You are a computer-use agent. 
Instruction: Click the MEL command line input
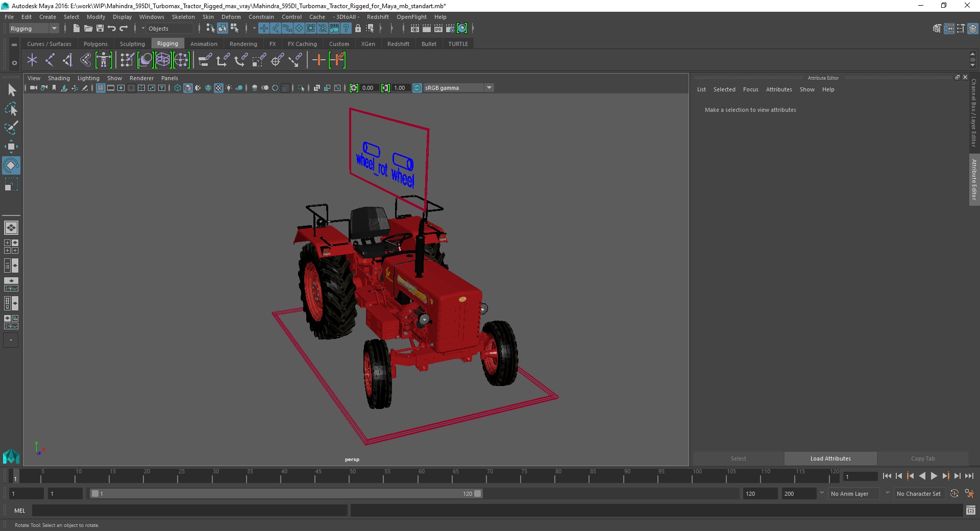tap(190, 511)
